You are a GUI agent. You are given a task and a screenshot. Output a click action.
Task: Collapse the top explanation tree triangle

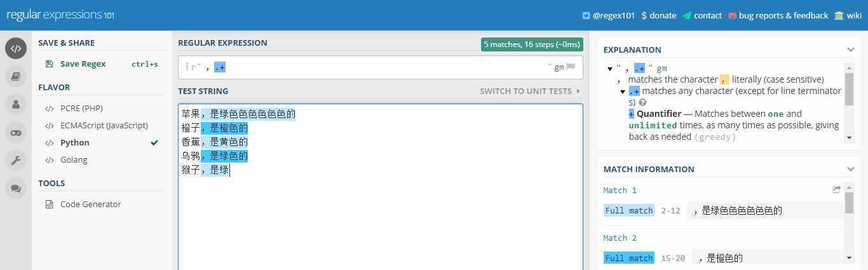pos(610,69)
